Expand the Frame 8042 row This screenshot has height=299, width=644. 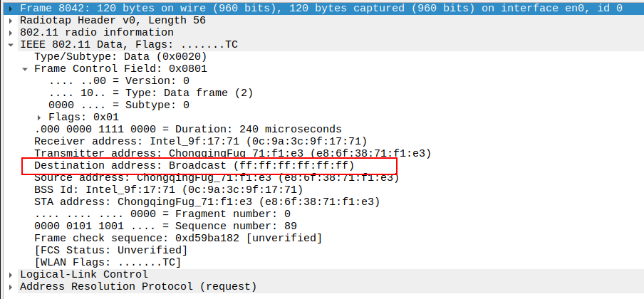point(11,8)
